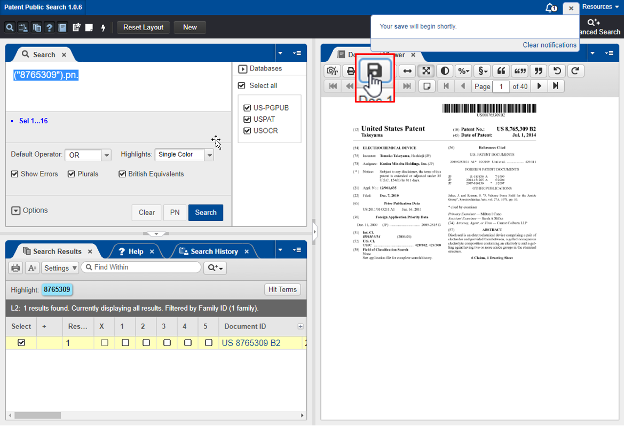
Task: Switch to the Help tab
Action: click(x=136, y=250)
